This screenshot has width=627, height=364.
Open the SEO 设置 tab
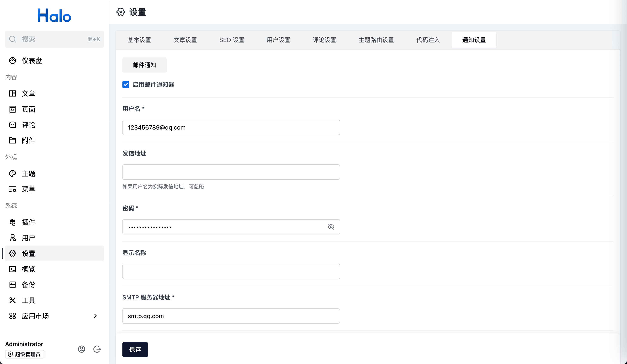coord(232,40)
